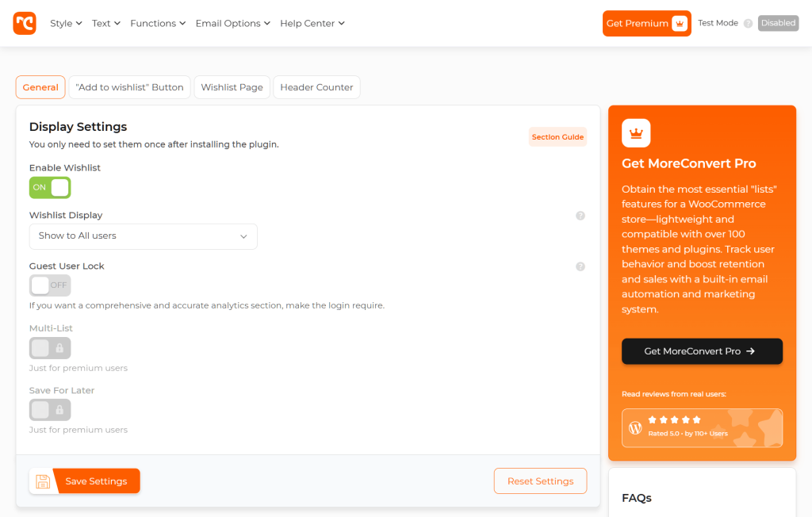Click the crown icon inside Get Premium
This screenshot has width=812, height=517.
tap(679, 23)
